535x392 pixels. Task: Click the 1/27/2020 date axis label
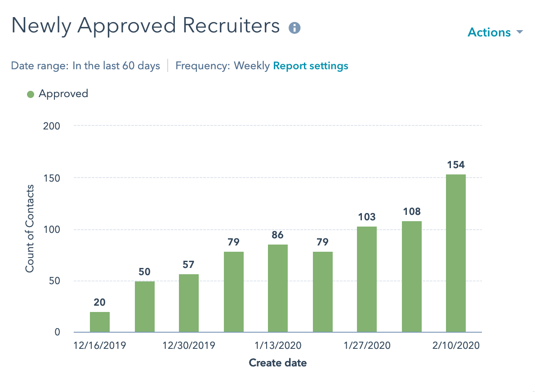click(x=367, y=346)
